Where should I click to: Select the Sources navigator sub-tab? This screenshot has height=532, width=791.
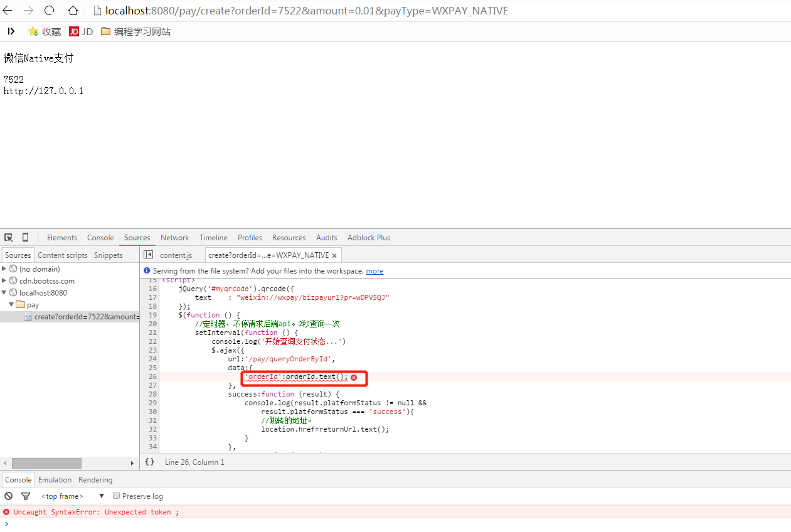[x=18, y=255]
